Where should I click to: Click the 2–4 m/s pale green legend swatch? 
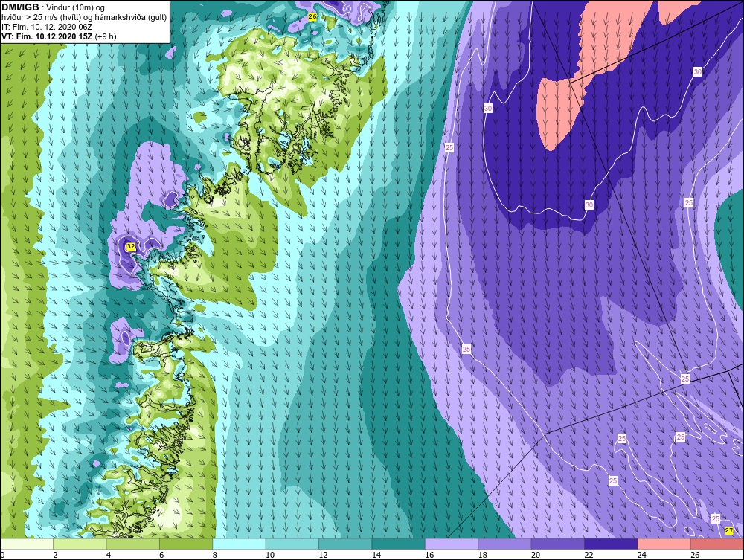click(80, 544)
